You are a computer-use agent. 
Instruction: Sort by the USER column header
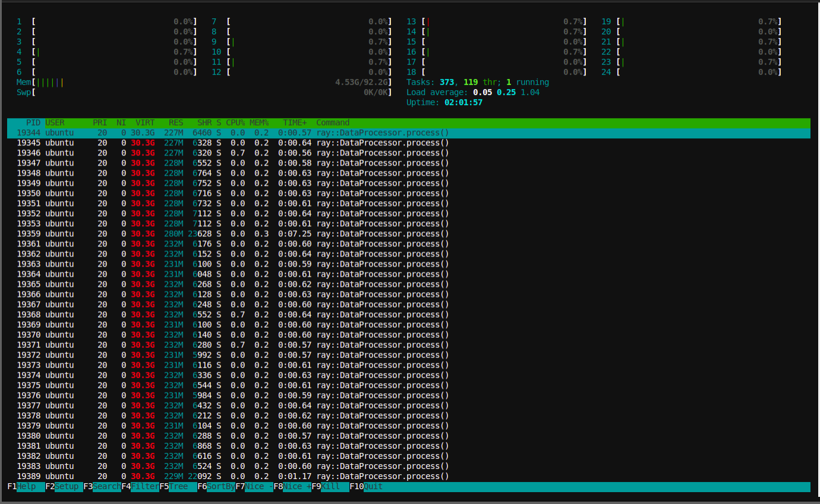pyautogui.click(x=55, y=123)
